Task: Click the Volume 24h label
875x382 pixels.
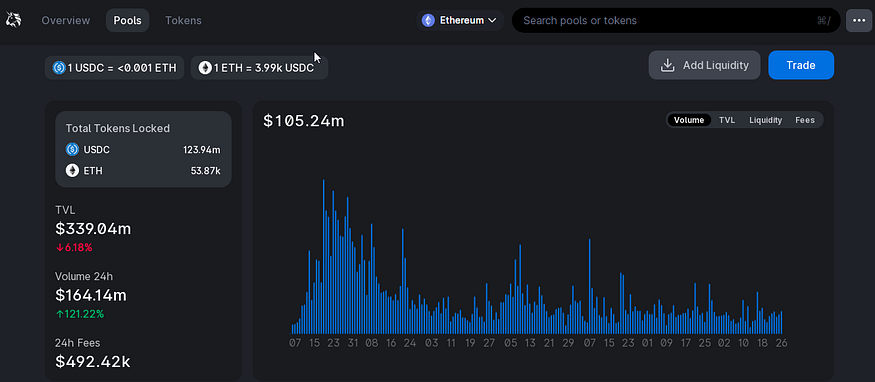Action: click(x=84, y=277)
